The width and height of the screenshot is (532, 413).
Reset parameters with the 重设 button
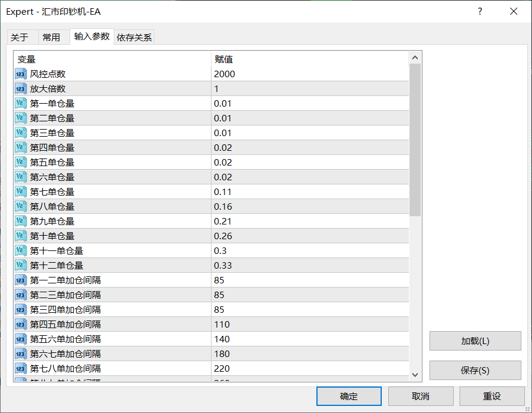coord(492,396)
